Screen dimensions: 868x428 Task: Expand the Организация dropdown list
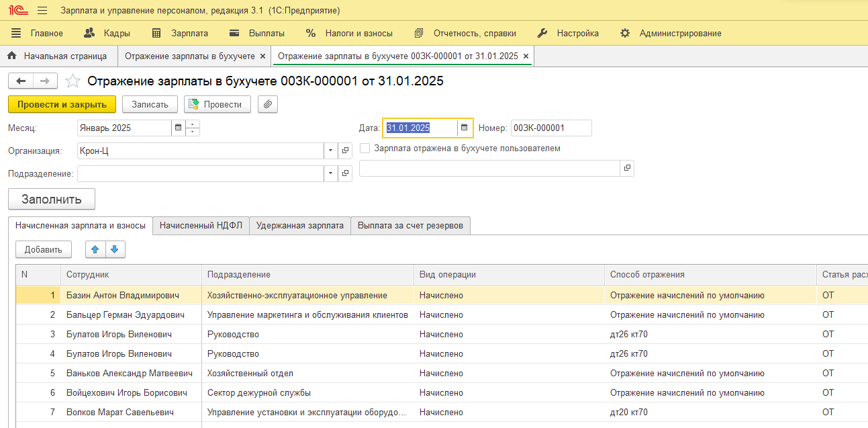tap(330, 151)
